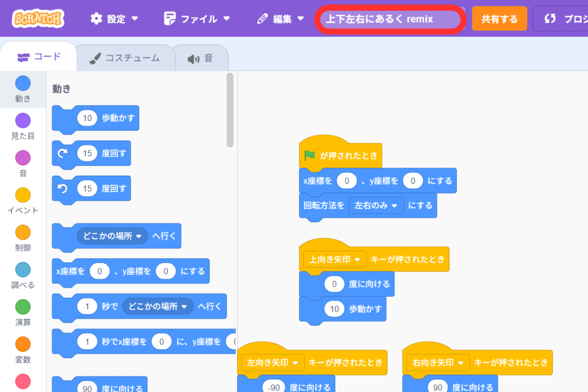Open the 右向き矢印 key selection dropdown

click(438, 363)
